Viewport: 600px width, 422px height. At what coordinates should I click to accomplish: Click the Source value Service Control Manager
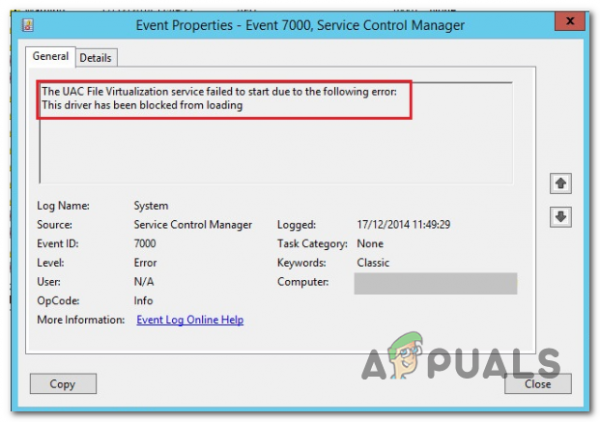pyautogui.click(x=193, y=225)
